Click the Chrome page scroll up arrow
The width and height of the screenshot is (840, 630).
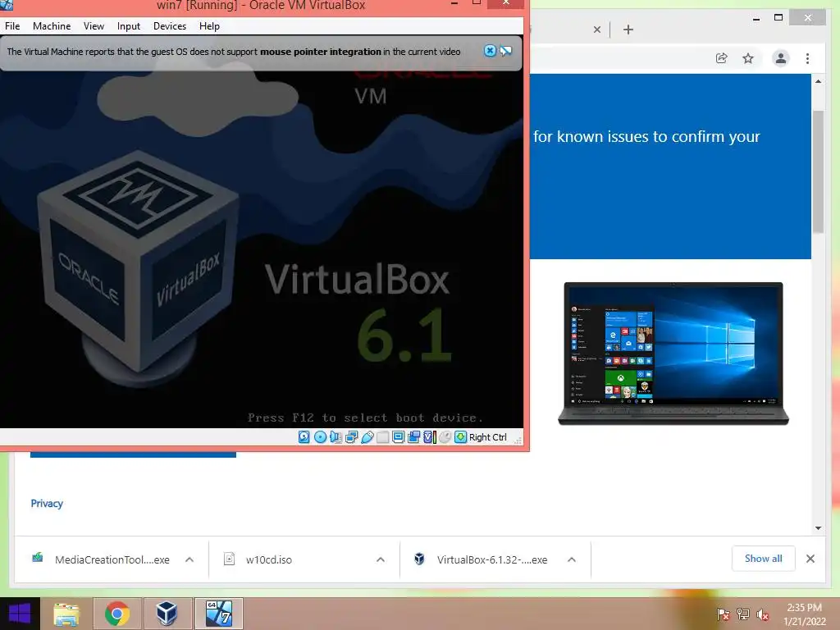[818, 81]
